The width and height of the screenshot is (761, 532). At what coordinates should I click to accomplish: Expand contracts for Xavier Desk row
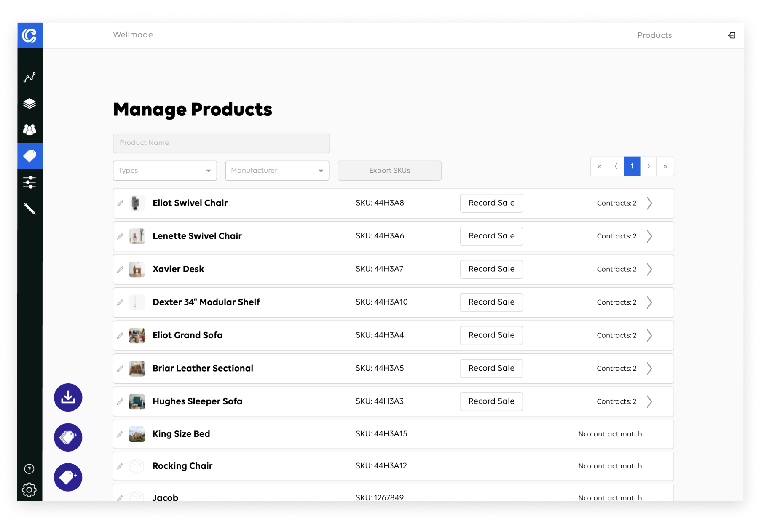coord(649,269)
